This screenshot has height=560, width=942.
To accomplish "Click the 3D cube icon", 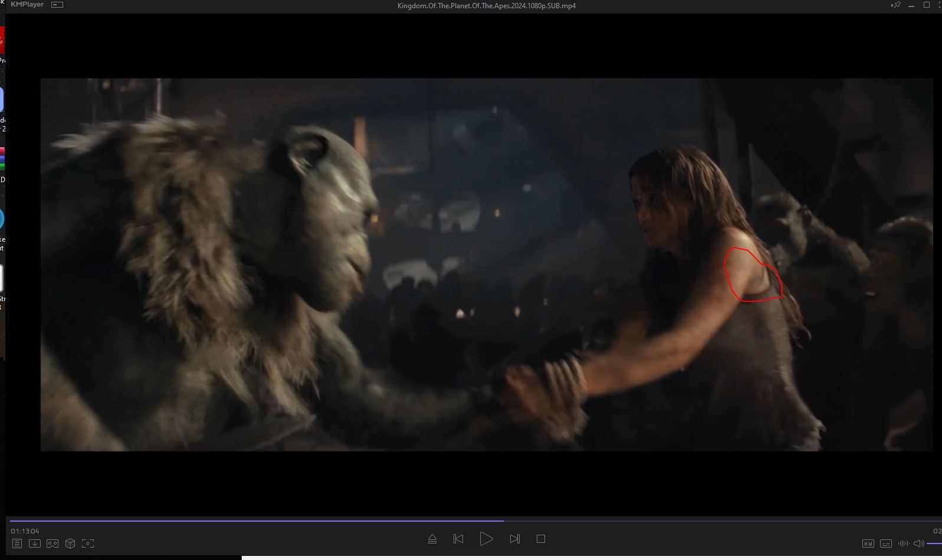I will (70, 543).
